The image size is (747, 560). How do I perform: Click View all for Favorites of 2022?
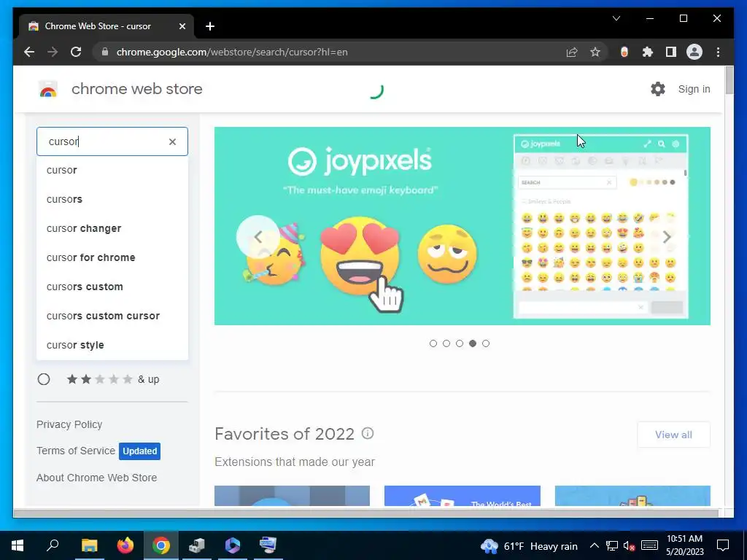(673, 435)
